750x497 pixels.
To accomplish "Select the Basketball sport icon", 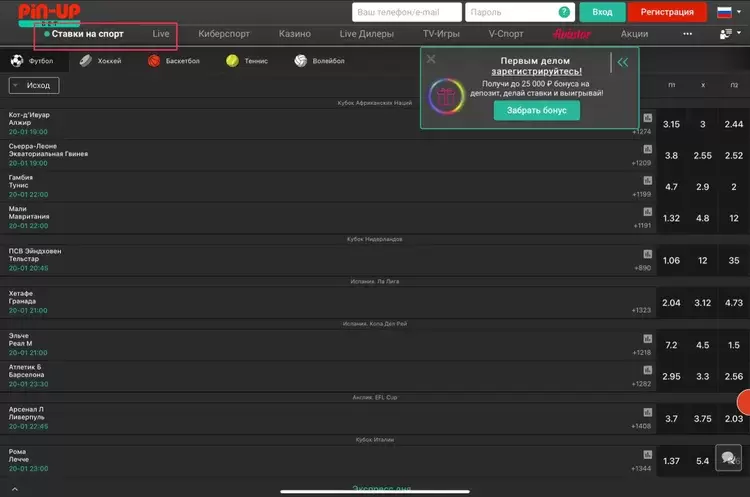I will 154,61.
